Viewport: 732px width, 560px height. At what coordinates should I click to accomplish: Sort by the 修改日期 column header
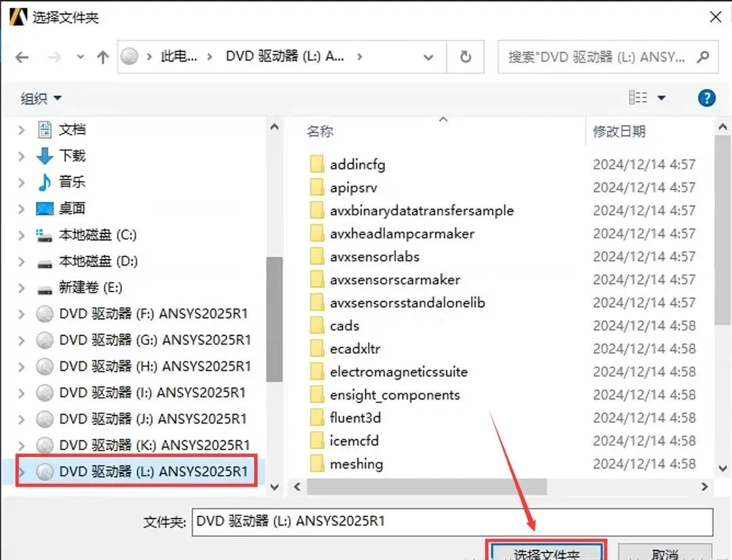(619, 132)
